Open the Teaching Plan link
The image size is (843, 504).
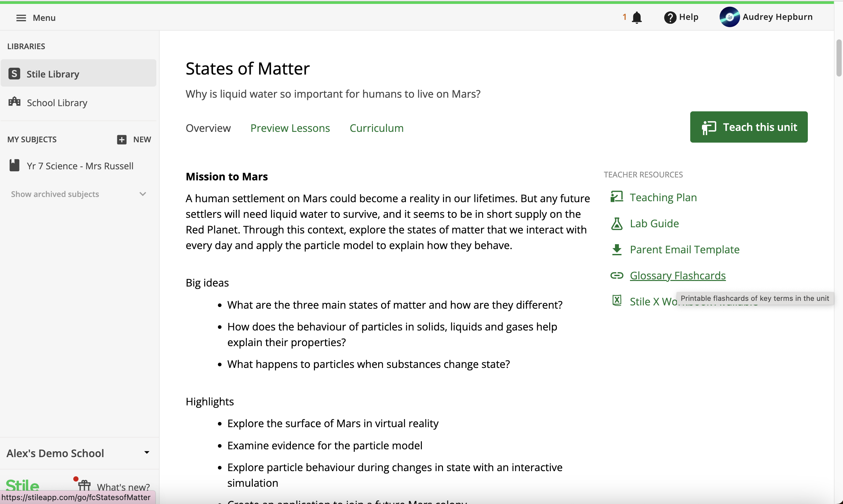click(663, 197)
